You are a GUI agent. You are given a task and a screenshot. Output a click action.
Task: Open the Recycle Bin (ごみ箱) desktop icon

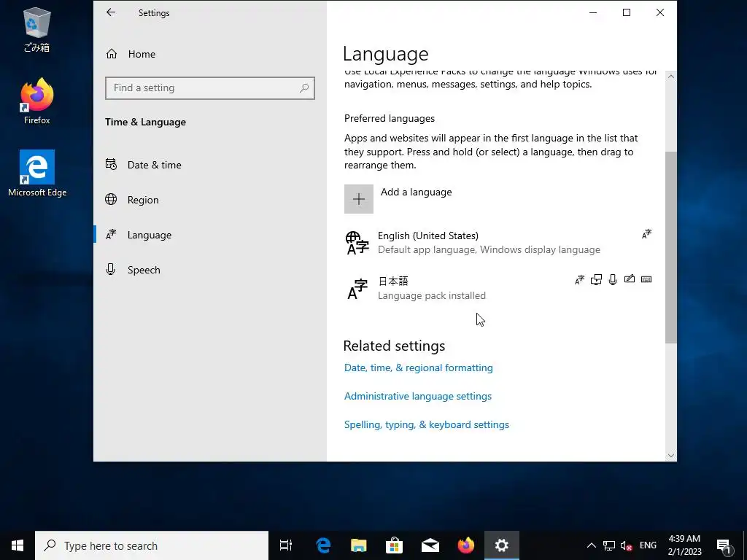click(x=36, y=29)
